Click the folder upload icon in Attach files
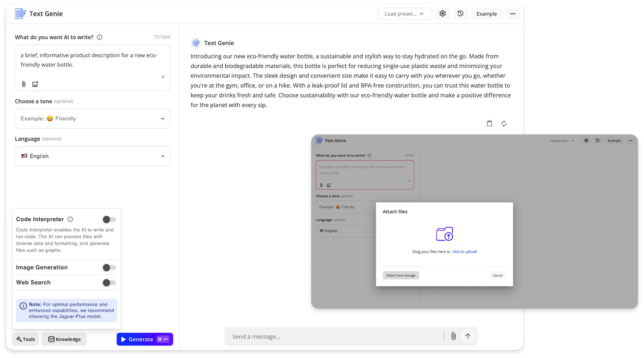The image size is (644, 358). 444,234
